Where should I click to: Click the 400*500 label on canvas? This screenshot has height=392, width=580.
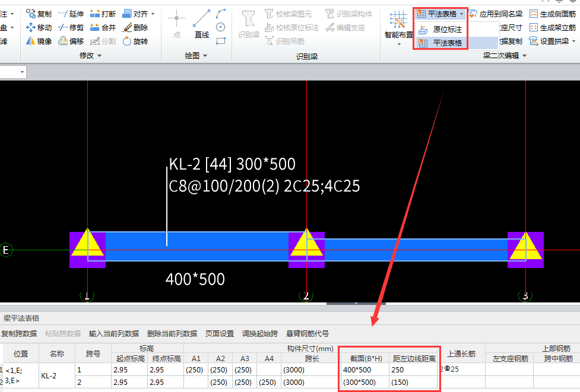(x=195, y=279)
